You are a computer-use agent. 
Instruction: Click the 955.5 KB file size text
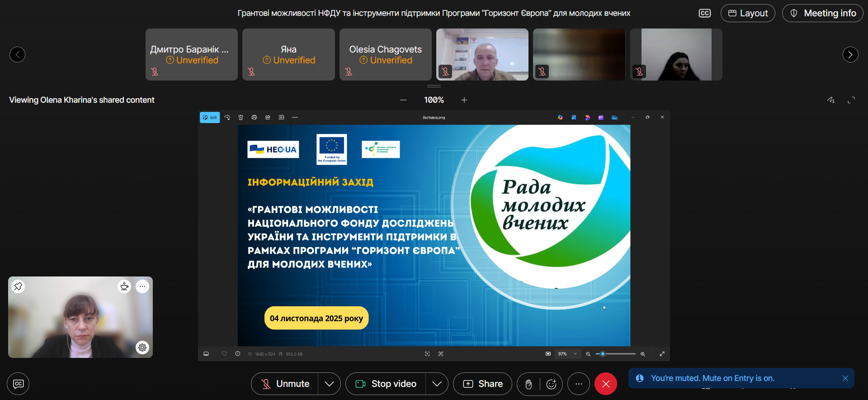294,354
